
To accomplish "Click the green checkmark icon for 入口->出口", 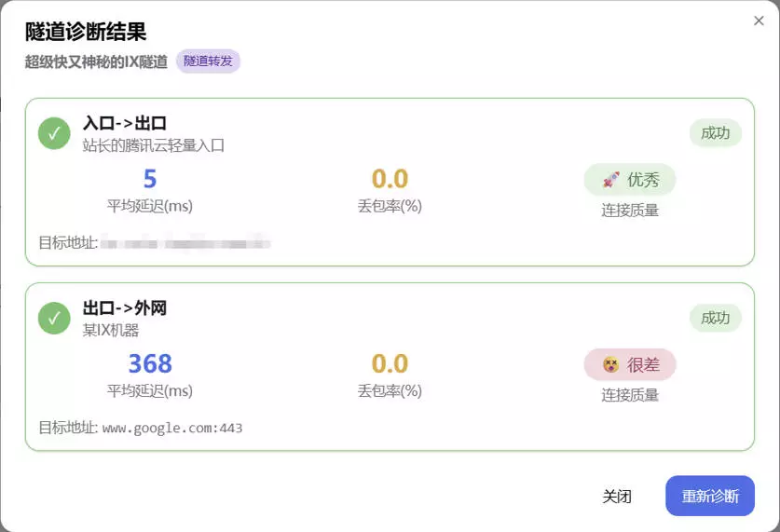I will point(54,133).
